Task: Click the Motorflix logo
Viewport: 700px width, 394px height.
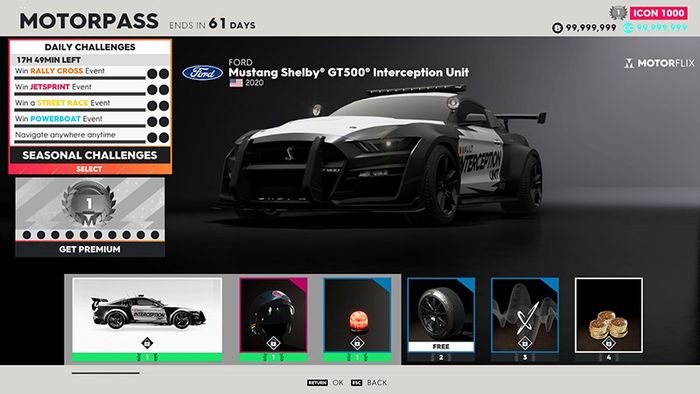Action: coord(659,63)
